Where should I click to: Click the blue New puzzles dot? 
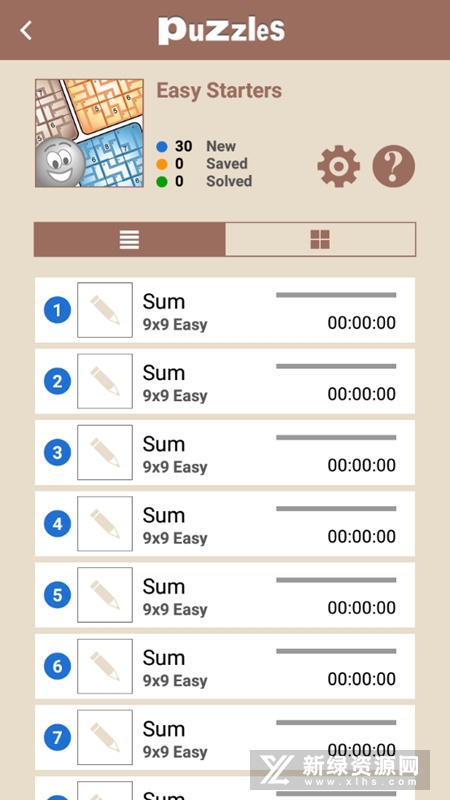click(x=162, y=147)
